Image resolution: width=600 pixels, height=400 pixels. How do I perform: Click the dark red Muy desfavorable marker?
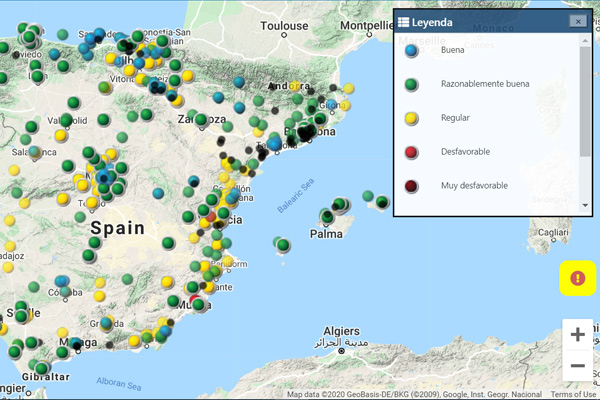[411, 186]
